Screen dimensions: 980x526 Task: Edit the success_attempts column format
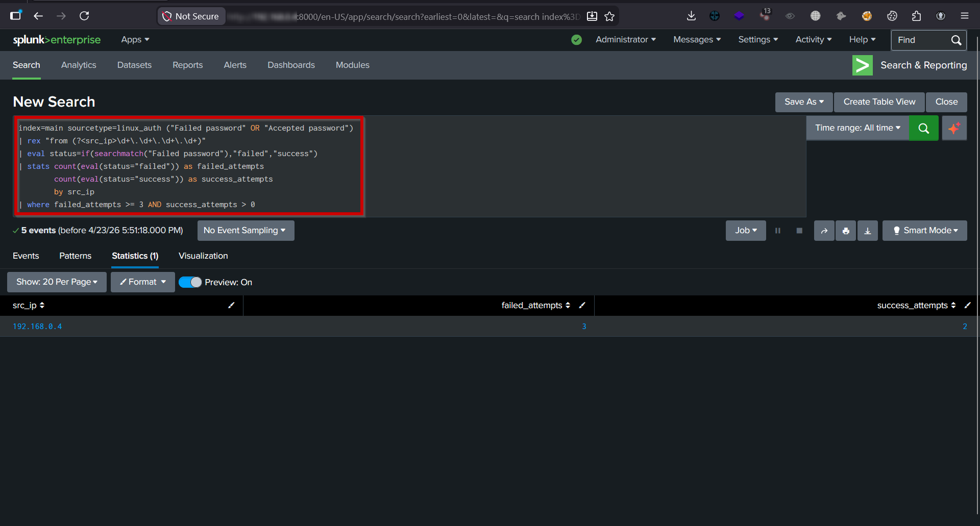(967, 306)
